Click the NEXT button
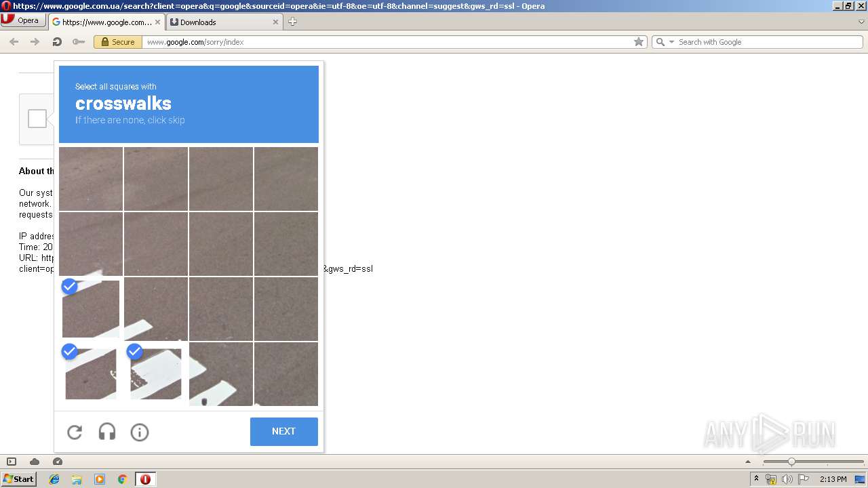This screenshot has width=868, height=488. click(283, 432)
